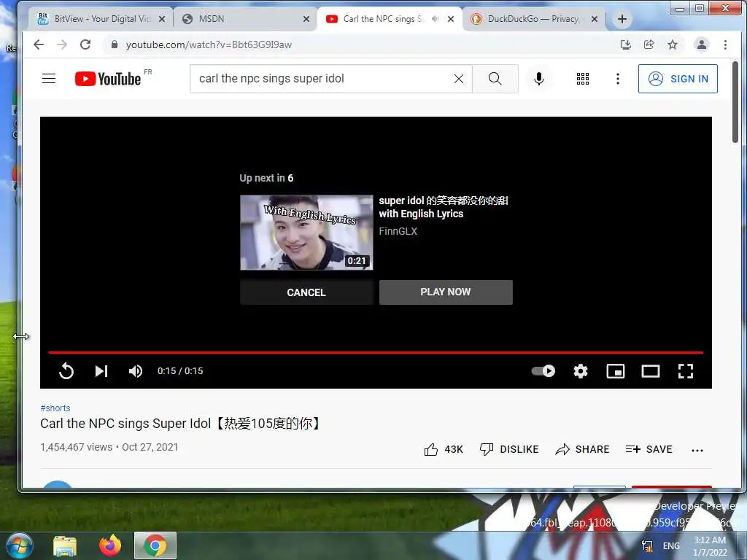Click the magnifier search button

click(x=495, y=79)
